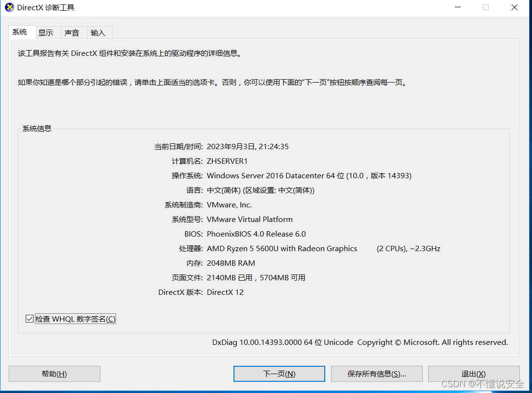This screenshot has width=532, height=393.
Task: Close the DirectX 诊断工具 window
Action: point(515,7)
